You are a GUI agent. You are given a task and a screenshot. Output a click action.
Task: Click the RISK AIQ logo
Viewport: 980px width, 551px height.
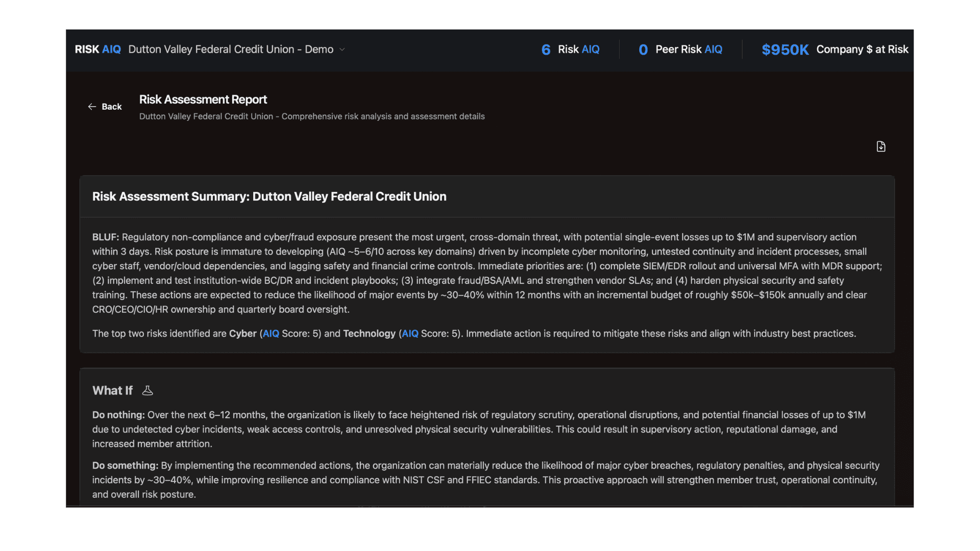97,49
